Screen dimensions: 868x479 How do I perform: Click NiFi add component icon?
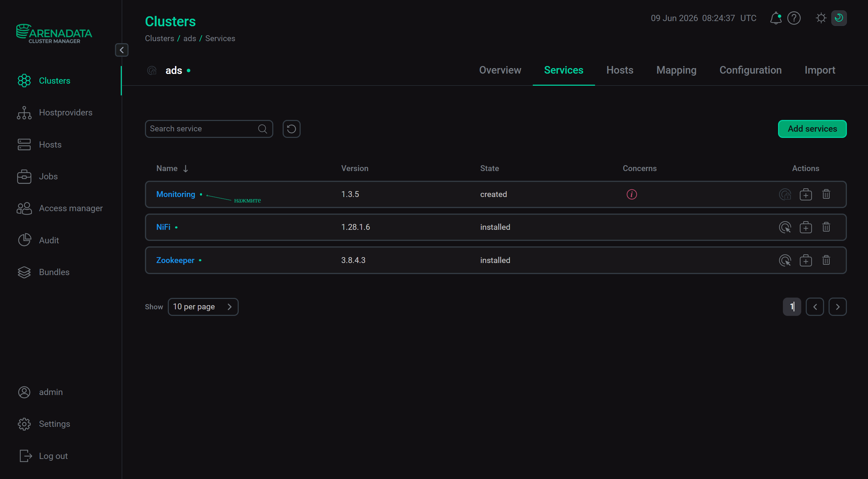click(806, 227)
